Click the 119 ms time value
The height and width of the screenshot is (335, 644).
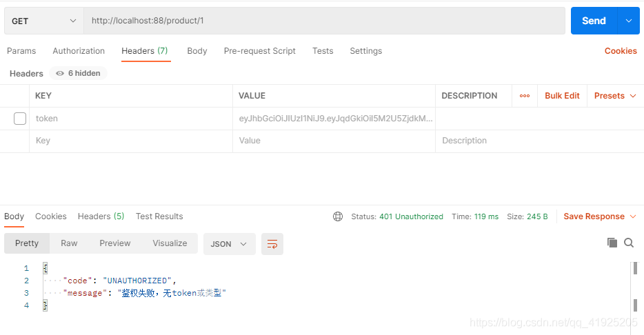pos(486,216)
